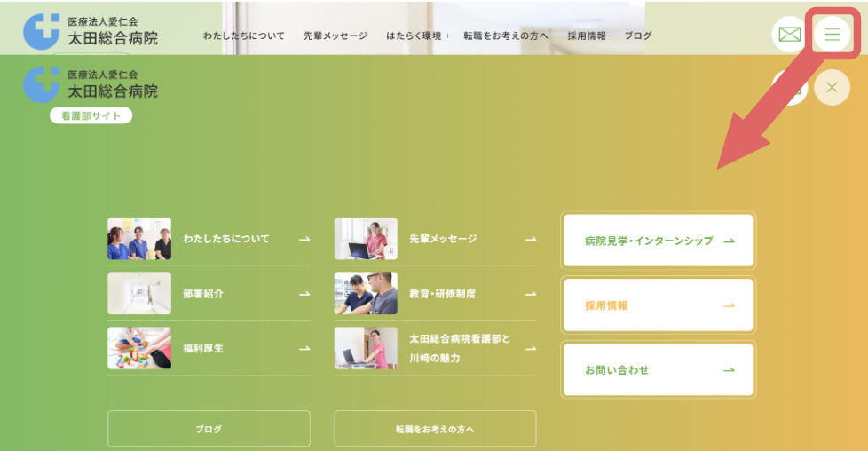Open 転職をお考えの方へ in top navigation
The width and height of the screenshot is (868, 451).
506,36
